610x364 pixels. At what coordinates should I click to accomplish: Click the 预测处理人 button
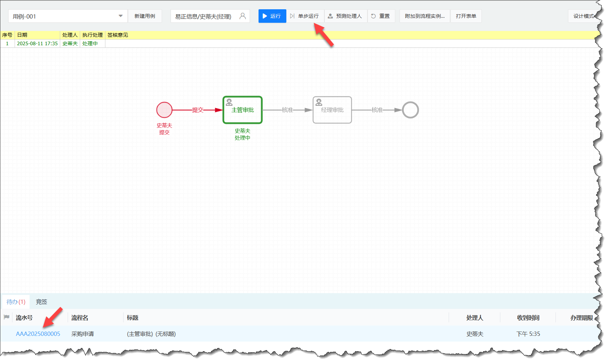[x=345, y=16]
